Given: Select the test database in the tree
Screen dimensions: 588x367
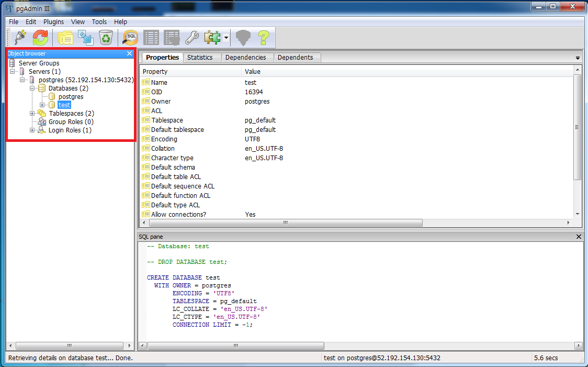Looking at the screenshot, I should 64,105.
